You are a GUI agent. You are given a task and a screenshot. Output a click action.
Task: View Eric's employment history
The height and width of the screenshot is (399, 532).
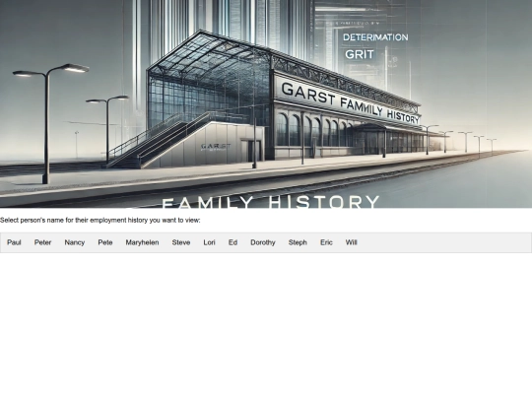(326, 242)
